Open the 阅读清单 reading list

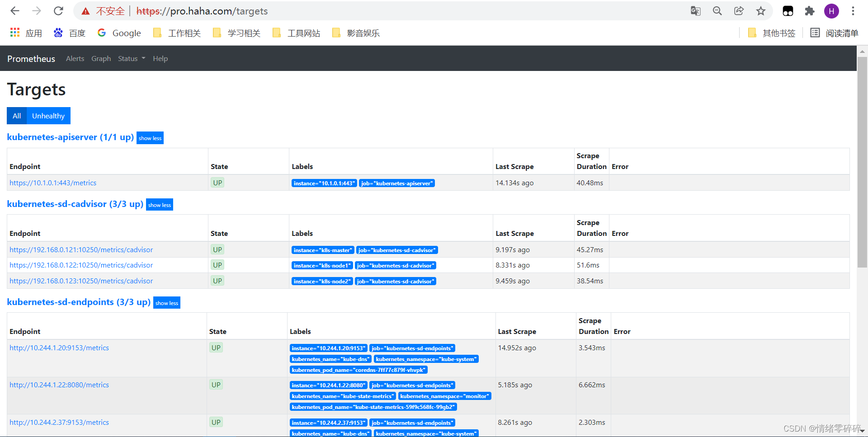click(834, 33)
